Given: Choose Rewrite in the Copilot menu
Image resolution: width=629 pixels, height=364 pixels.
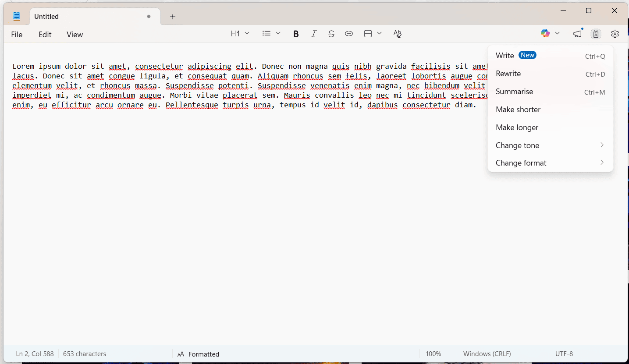Looking at the screenshot, I should (x=508, y=74).
